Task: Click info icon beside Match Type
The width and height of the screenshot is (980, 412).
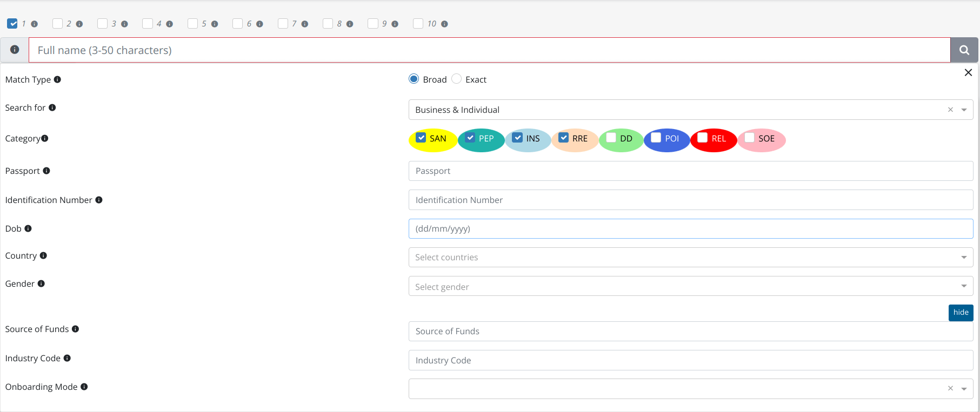Action: tap(57, 79)
